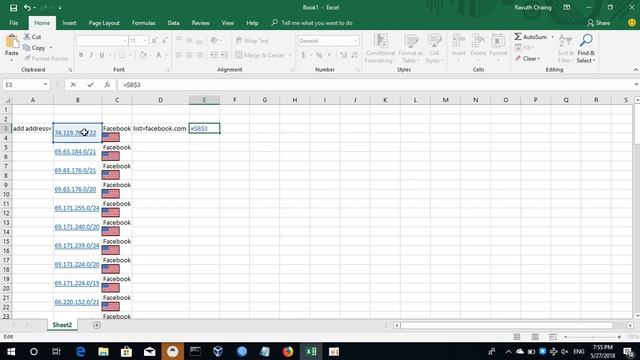Open Copy options dropdown arrow

pos(51,48)
